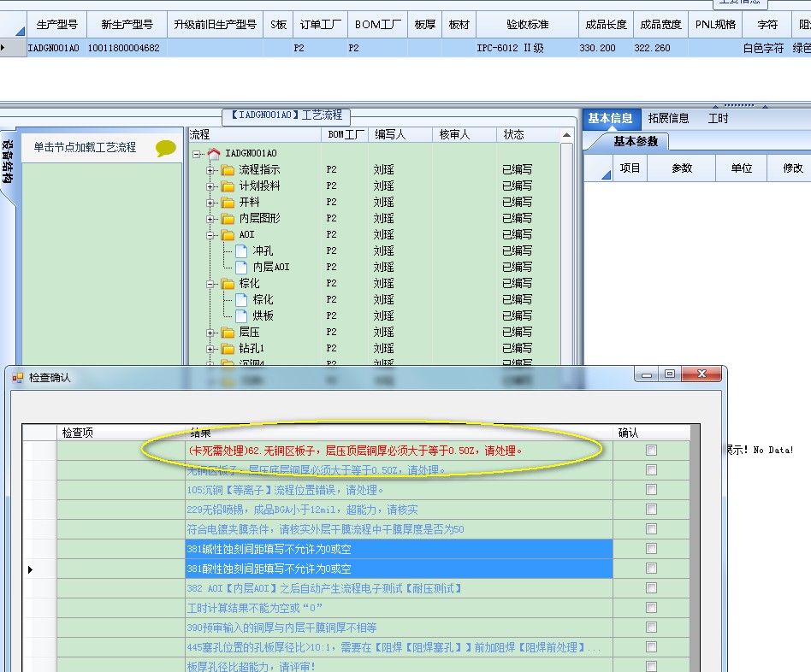Viewport: 811px width, 672px height.
Task: Click the 单击节点加载工艺流程 label
Action: point(85,147)
